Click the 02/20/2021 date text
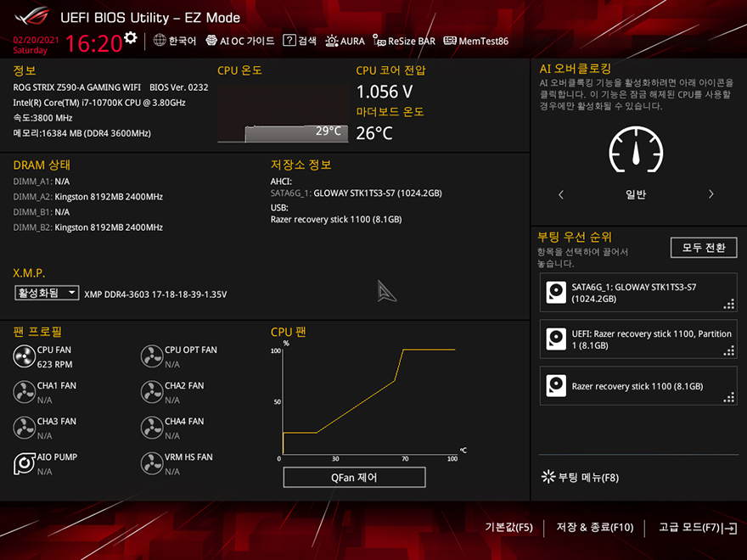 point(37,40)
